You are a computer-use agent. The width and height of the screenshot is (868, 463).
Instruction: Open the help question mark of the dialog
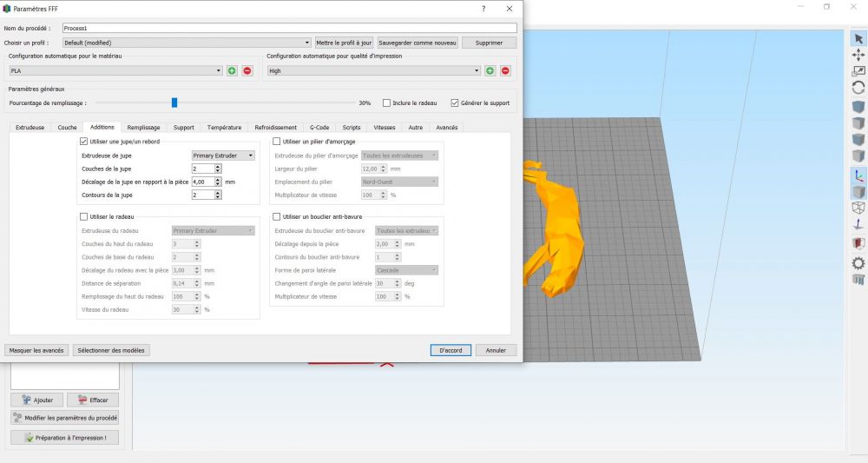tap(483, 9)
